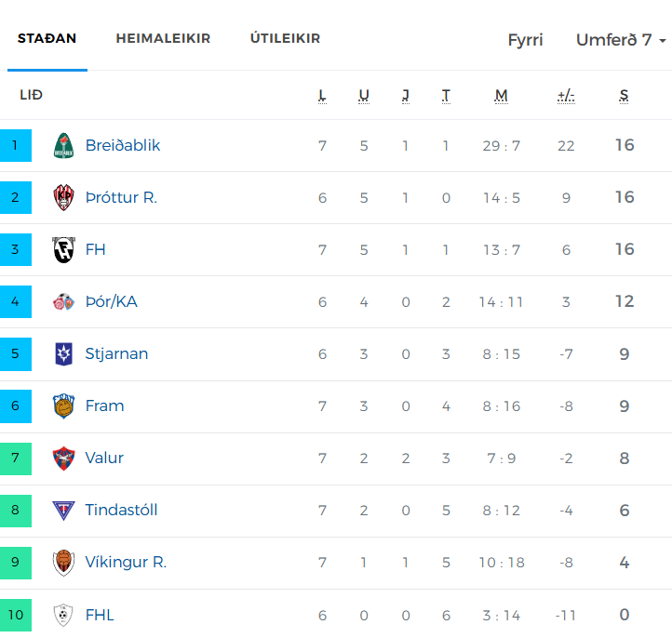
Task: Click the S points column header
Action: click(624, 96)
